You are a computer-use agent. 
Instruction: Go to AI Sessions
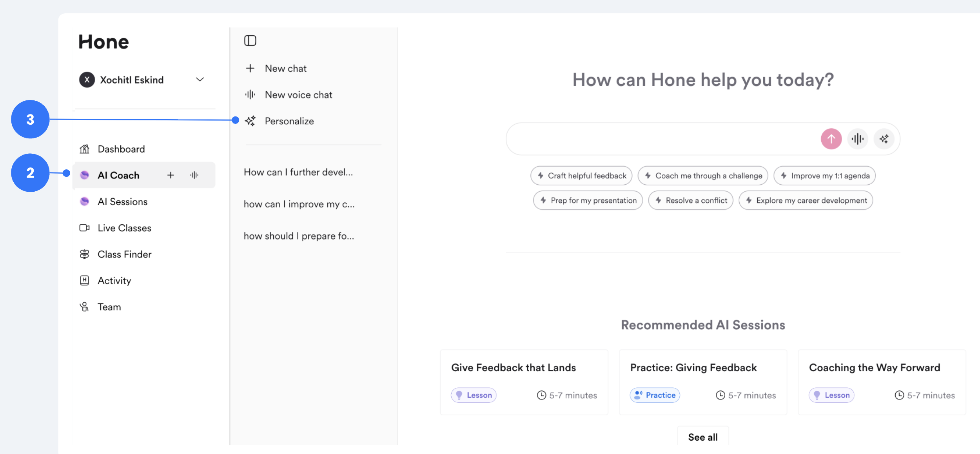pyautogui.click(x=123, y=202)
